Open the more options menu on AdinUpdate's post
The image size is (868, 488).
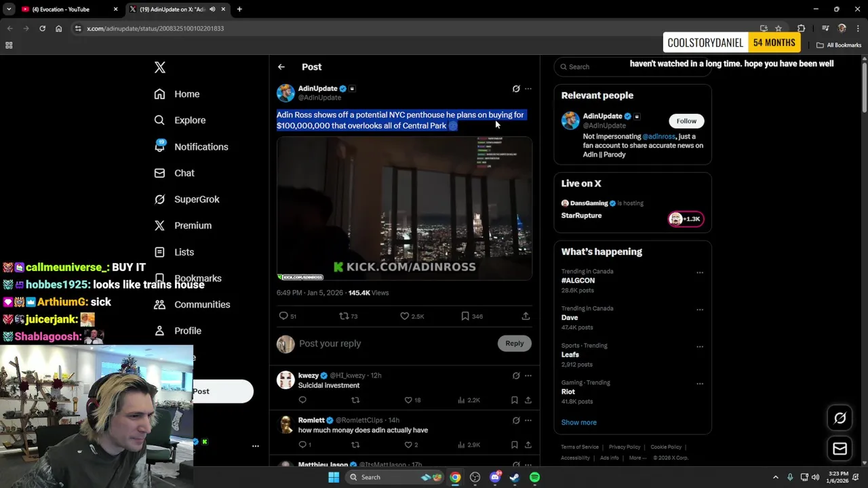(528, 89)
